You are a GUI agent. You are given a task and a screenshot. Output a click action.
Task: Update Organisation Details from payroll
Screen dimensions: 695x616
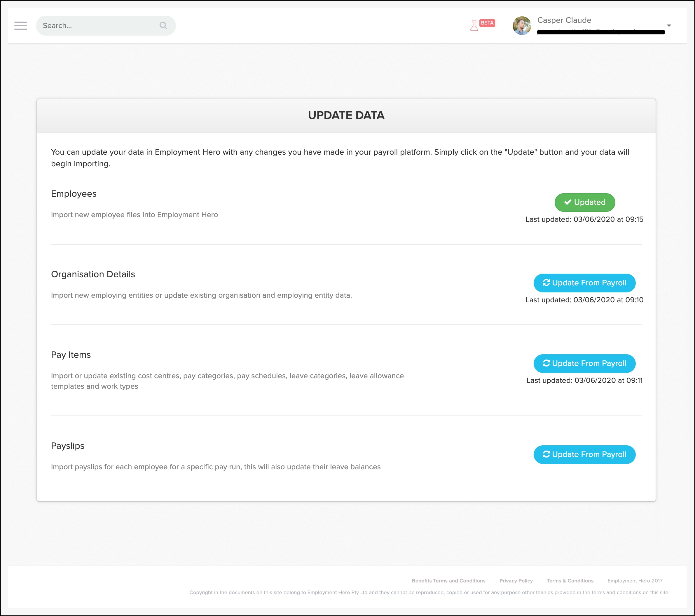(584, 283)
